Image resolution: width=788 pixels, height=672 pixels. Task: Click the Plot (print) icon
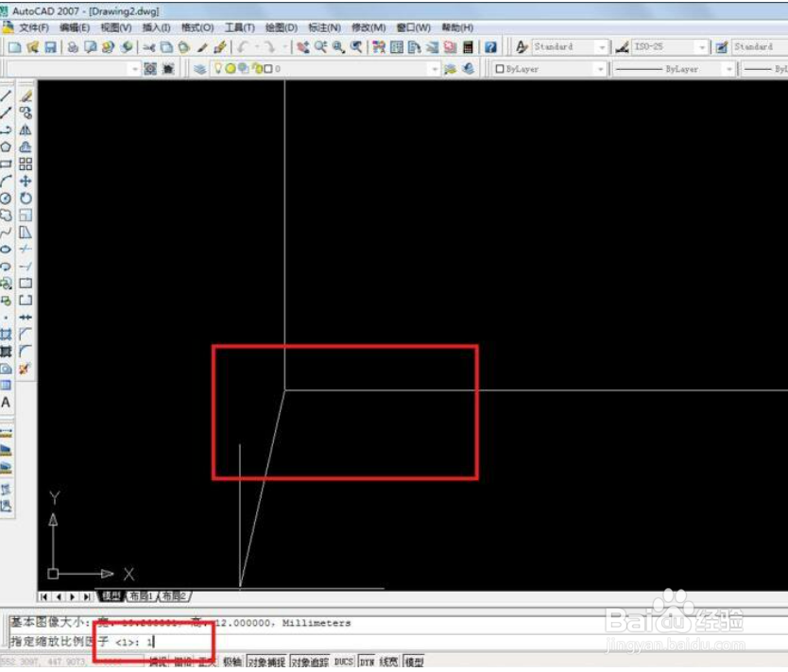pyautogui.click(x=74, y=47)
